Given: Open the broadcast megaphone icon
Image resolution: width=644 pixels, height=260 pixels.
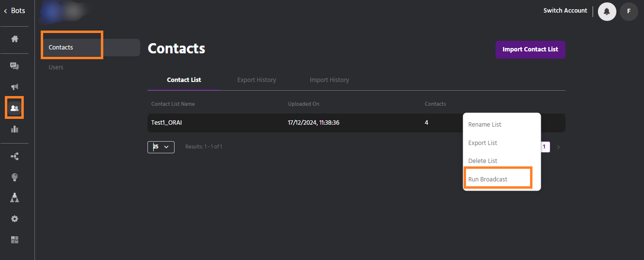Looking at the screenshot, I should (15, 87).
